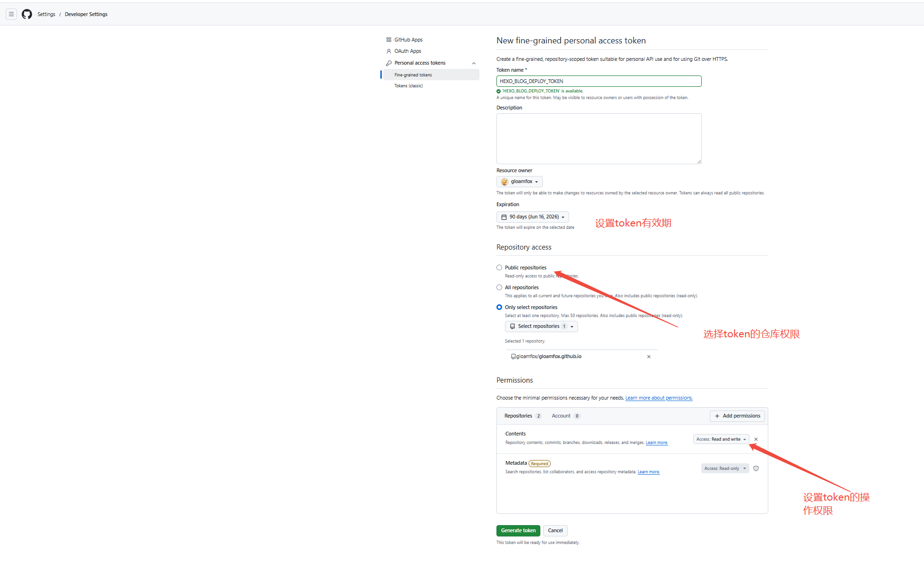Open GitHub Apps in sidebar
The image size is (924, 569).
tap(408, 40)
